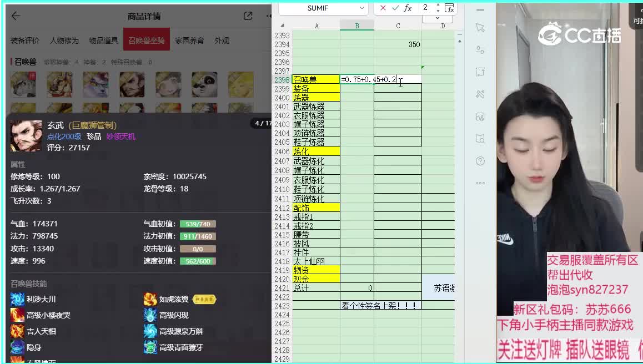Open the SUMIF name box dropdown
Screen dimensions: 643x364
point(361,8)
